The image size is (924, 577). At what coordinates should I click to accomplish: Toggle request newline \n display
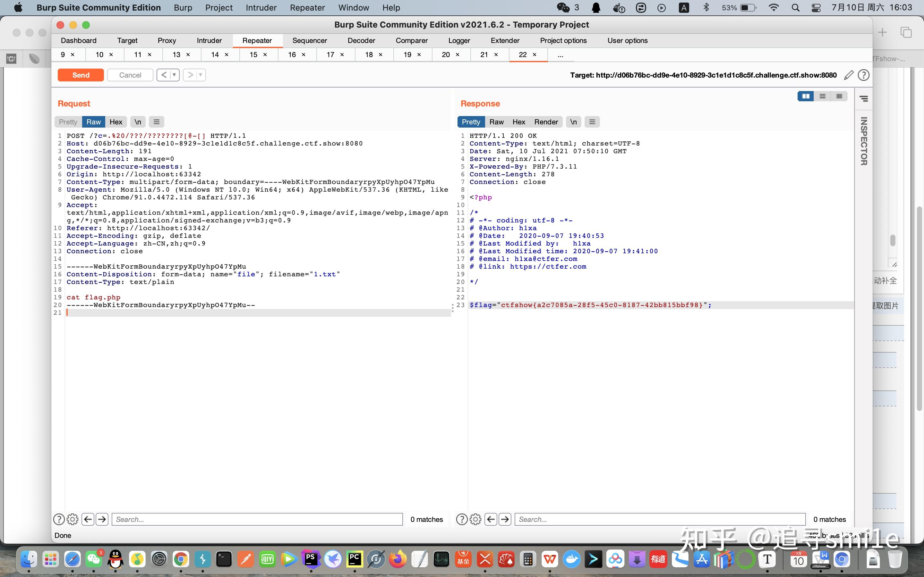point(138,122)
